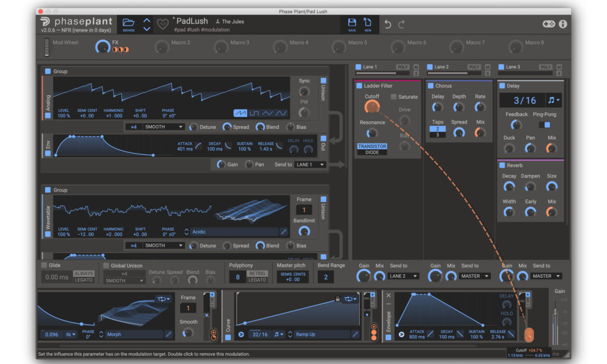Set polyphony mode to LEGATO

(x=257, y=280)
